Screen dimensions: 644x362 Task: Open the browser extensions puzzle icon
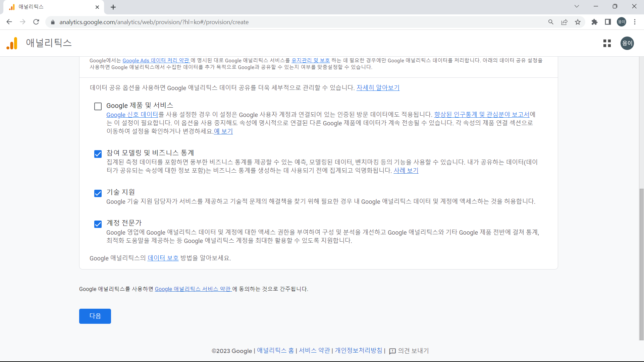[594, 22]
